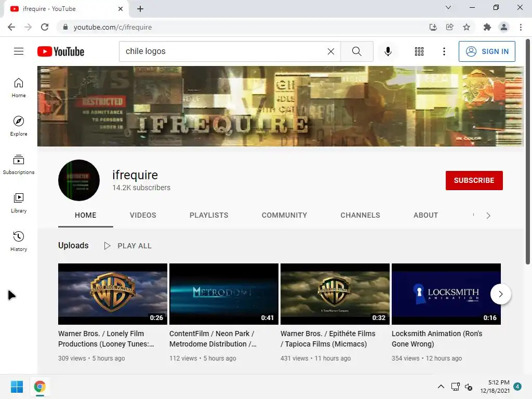This screenshot has width=532, height=399.
Task: Open the YouTube apps grid
Action: (x=419, y=51)
